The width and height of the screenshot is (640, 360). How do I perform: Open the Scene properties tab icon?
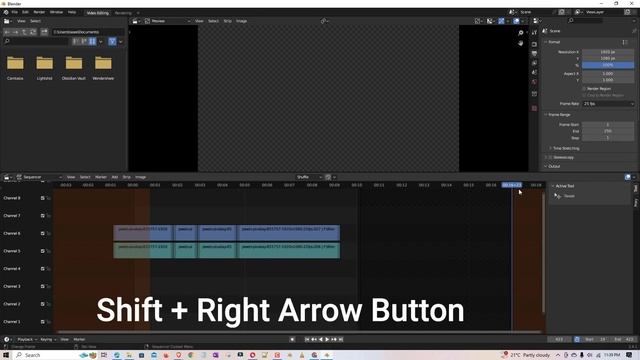[534, 72]
